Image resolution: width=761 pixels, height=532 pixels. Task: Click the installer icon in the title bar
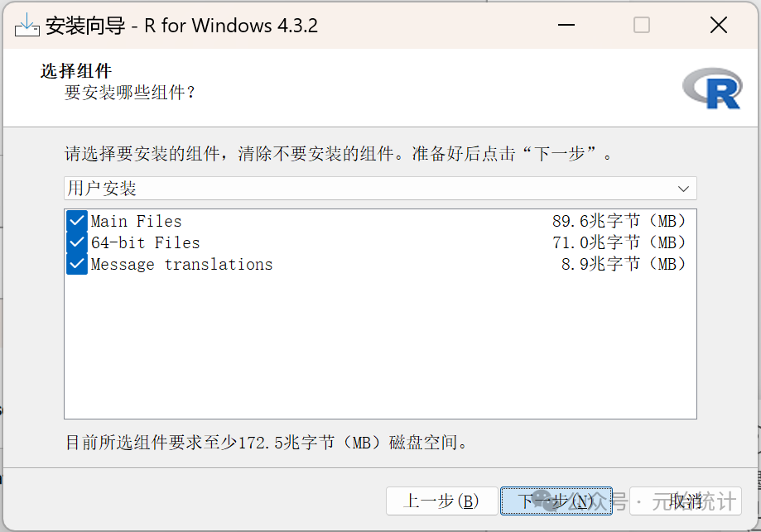[27, 25]
